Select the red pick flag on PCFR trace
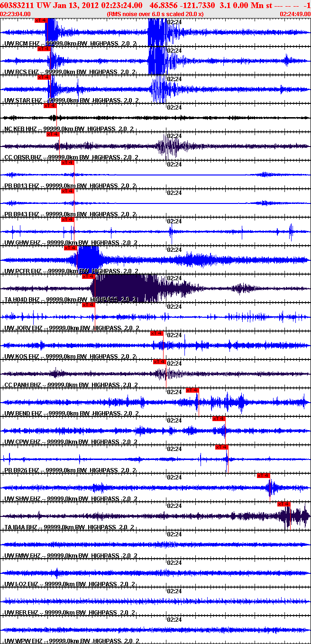This screenshot has width=311, height=644. pos(70,248)
